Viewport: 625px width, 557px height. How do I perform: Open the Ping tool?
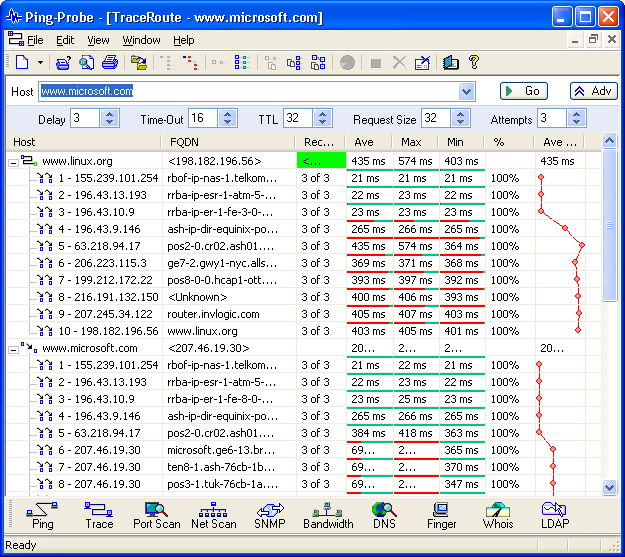[42, 516]
